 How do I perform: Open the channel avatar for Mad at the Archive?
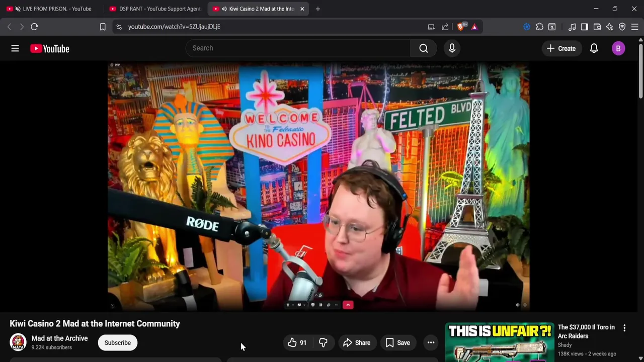pyautogui.click(x=18, y=342)
